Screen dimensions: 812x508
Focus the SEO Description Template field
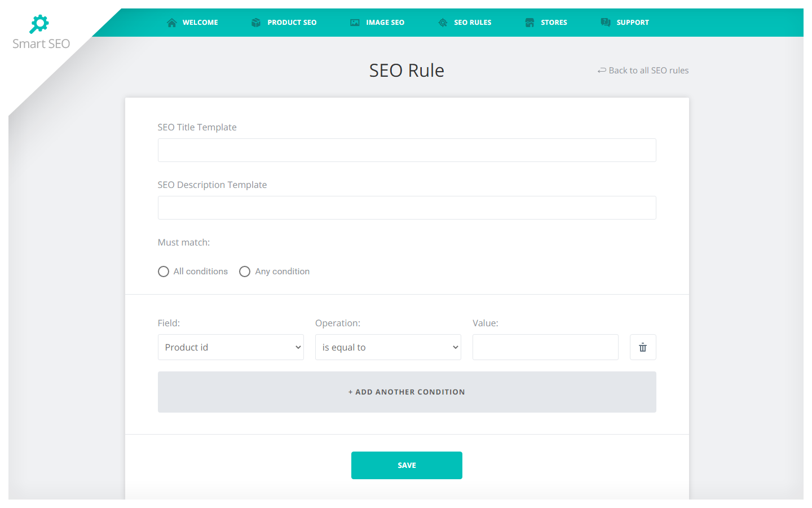[407, 208]
